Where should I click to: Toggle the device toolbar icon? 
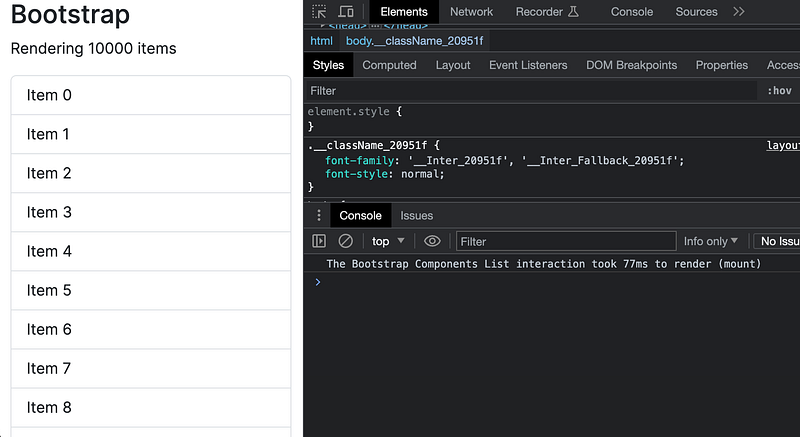(346, 12)
